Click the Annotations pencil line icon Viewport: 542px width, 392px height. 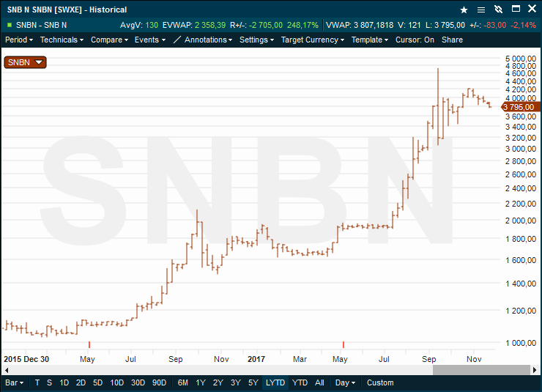(x=177, y=40)
